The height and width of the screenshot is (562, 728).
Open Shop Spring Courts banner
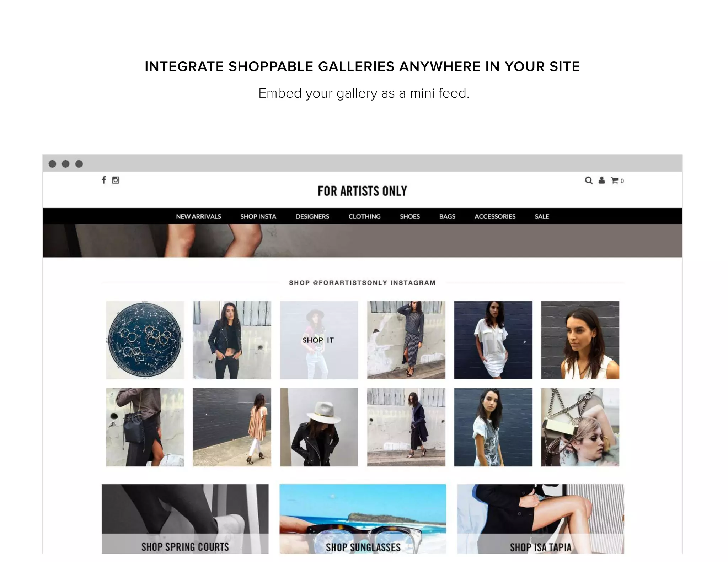[185, 519]
